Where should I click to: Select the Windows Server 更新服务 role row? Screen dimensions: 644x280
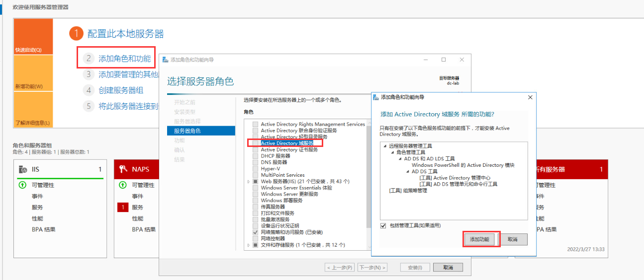pos(289,194)
